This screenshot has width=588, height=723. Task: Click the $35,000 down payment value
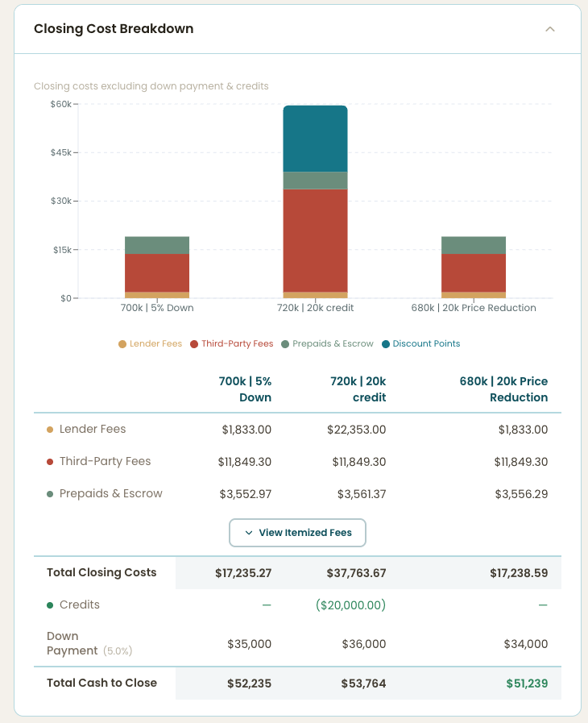click(x=250, y=644)
